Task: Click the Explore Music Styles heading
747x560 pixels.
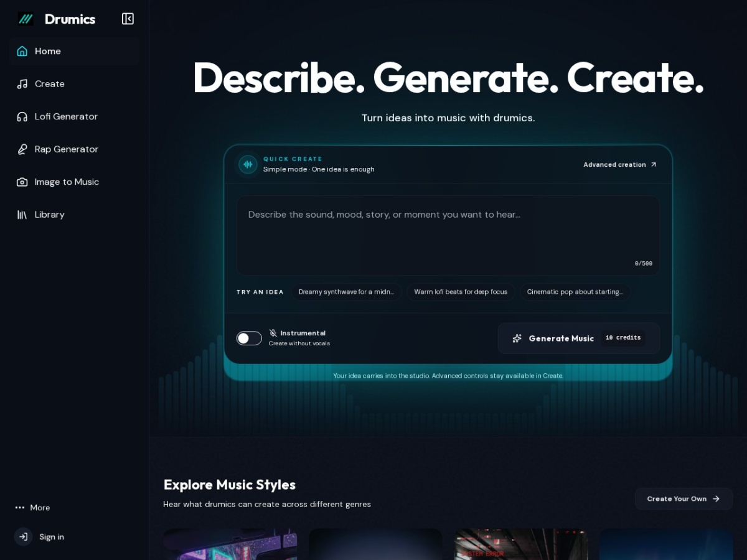Action: point(230,485)
